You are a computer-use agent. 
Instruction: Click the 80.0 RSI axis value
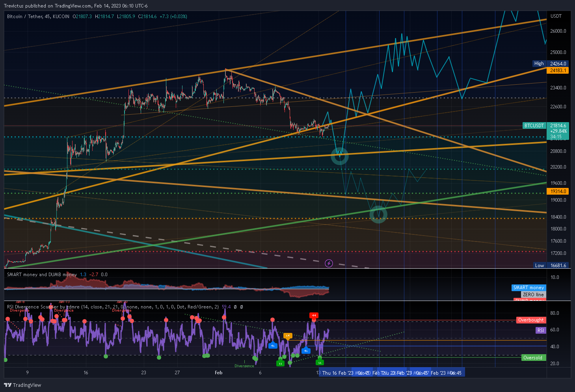click(555, 313)
